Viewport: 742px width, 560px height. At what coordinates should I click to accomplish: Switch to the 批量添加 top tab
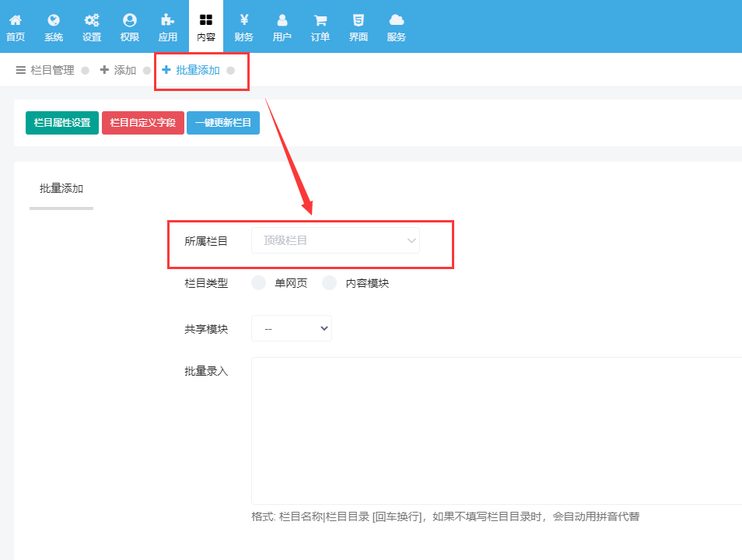pos(198,70)
